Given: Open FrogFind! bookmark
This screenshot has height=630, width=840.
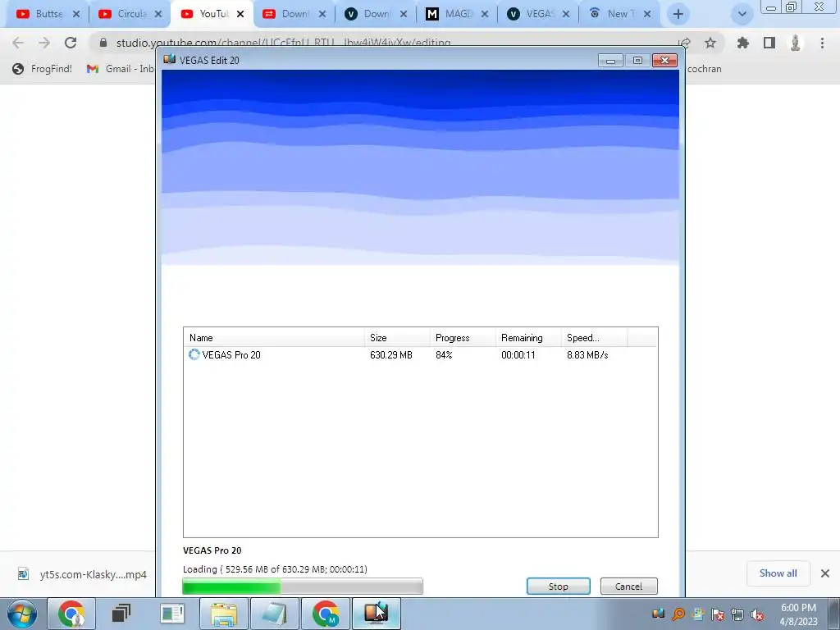Looking at the screenshot, I should [43, 69].
